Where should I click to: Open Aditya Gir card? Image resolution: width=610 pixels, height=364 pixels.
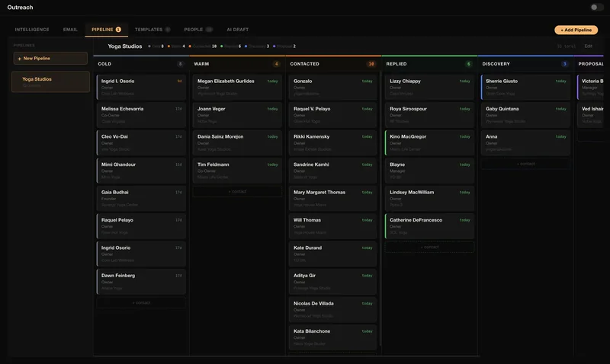click(332, 282)
